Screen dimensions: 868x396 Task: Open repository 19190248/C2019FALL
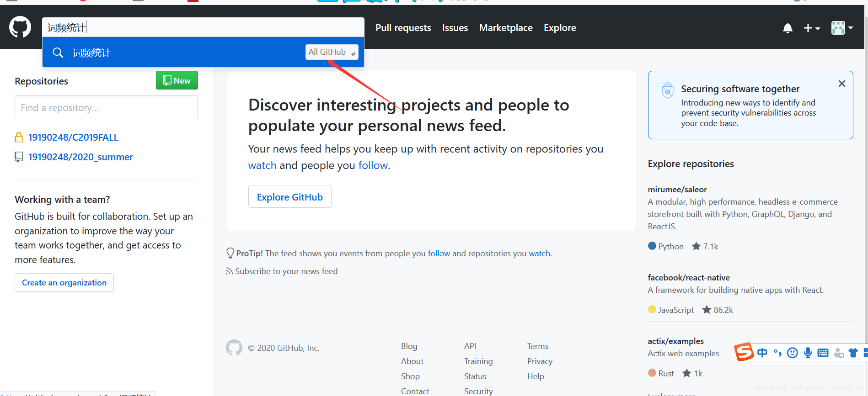(x=73, y=137)
